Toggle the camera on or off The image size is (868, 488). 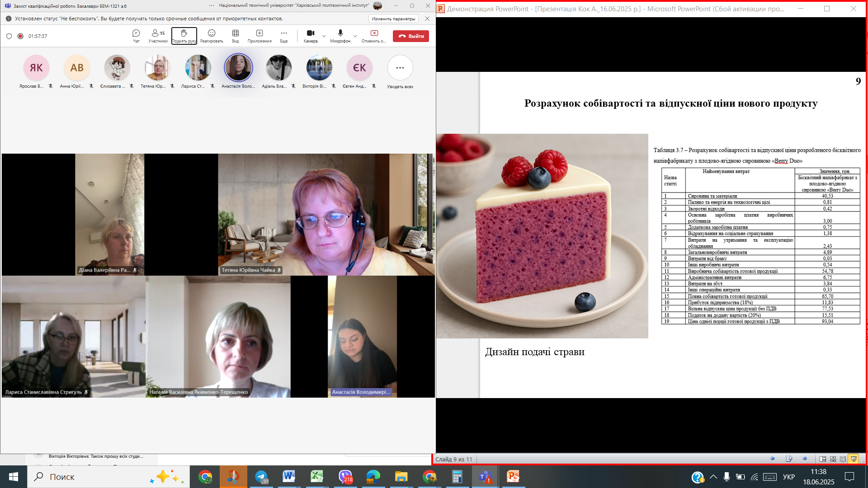tap(311, 36)
